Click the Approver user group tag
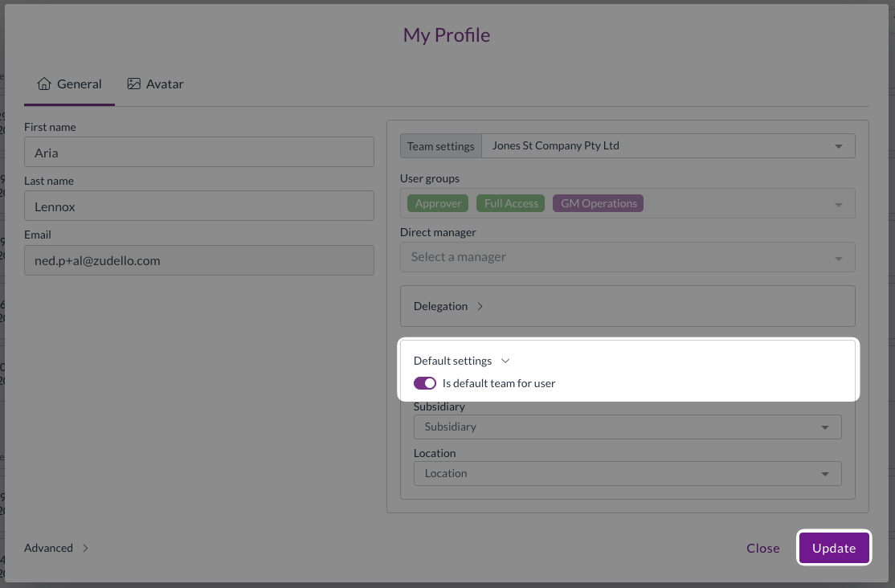 438,203
